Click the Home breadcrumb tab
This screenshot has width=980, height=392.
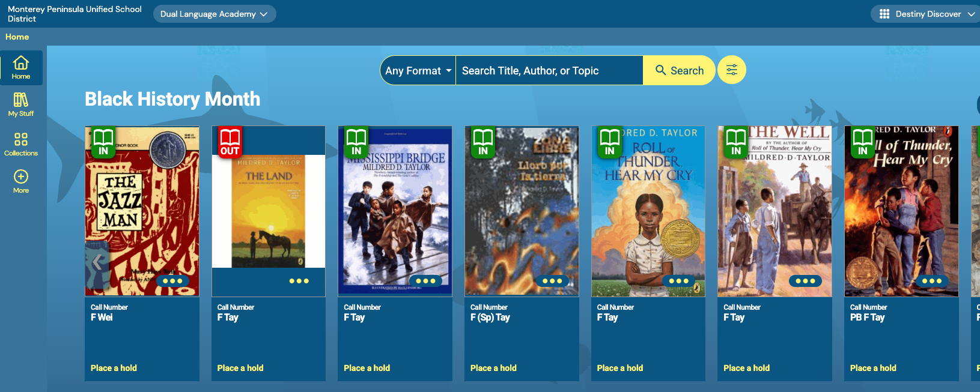point(17,37)
